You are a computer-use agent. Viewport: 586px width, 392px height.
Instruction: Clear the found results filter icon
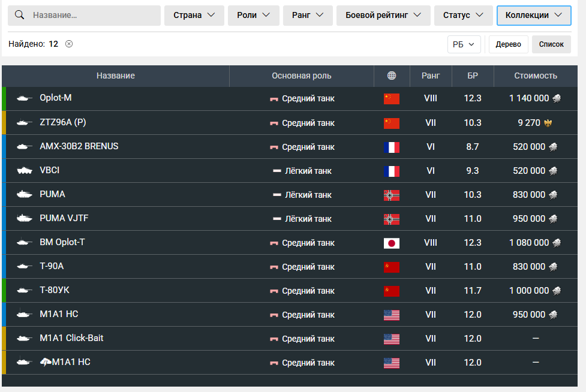pyautogui.click(x=69, y=44)
